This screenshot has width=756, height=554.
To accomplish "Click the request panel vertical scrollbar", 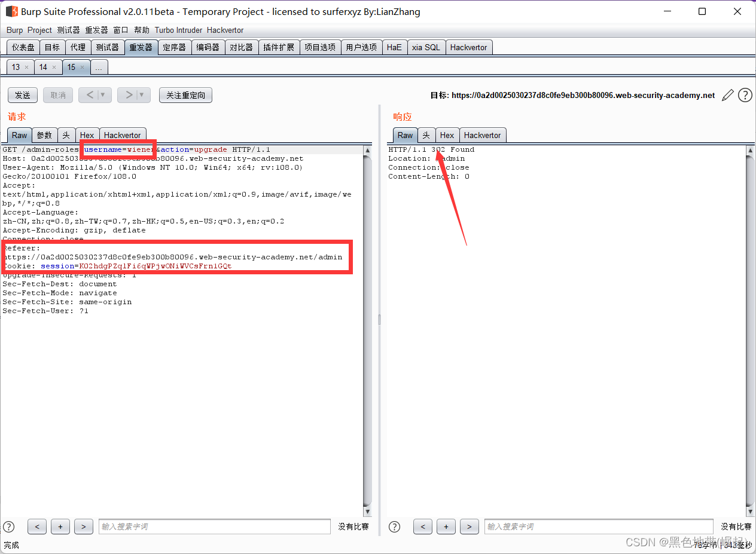I will point(367,329).
